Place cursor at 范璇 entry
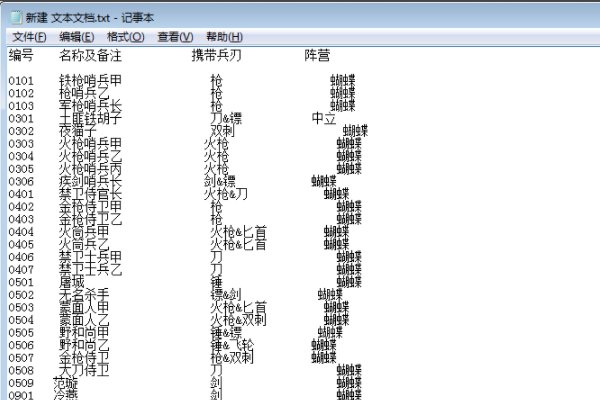This screenshot has width=600, height=400. 66,382
